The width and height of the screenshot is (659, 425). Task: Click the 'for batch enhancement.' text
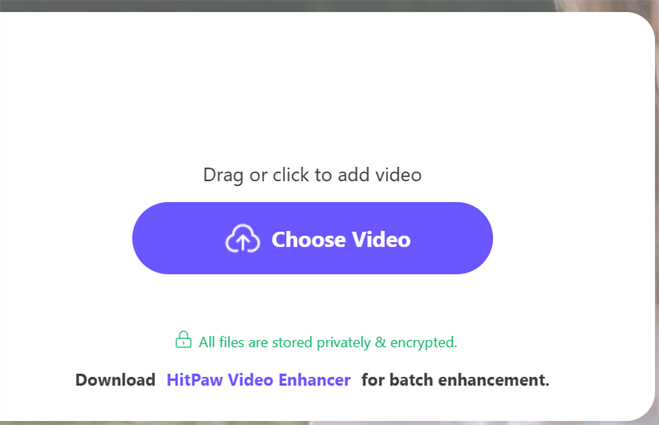click(x=455, y=380)
